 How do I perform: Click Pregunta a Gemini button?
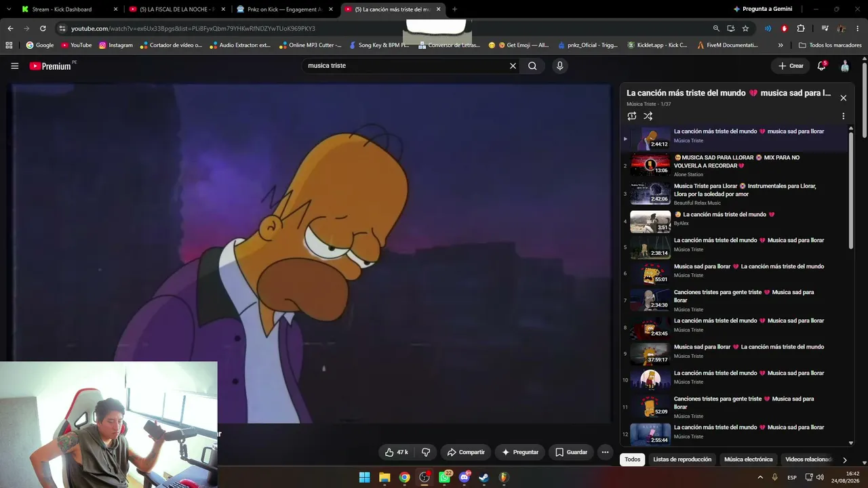click(x=762, y=9)
